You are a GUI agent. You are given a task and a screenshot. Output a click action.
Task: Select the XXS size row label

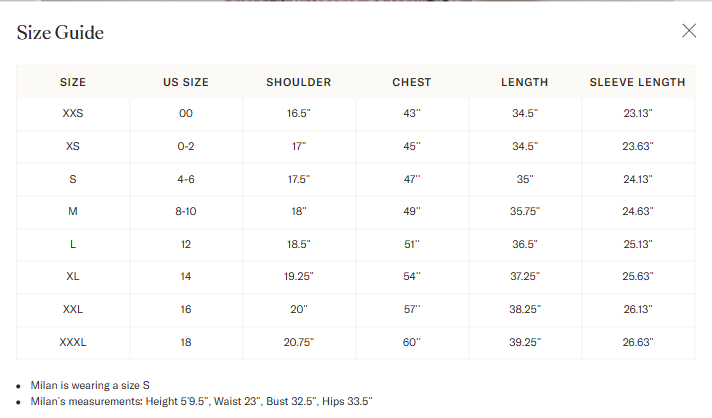point(73,113)
